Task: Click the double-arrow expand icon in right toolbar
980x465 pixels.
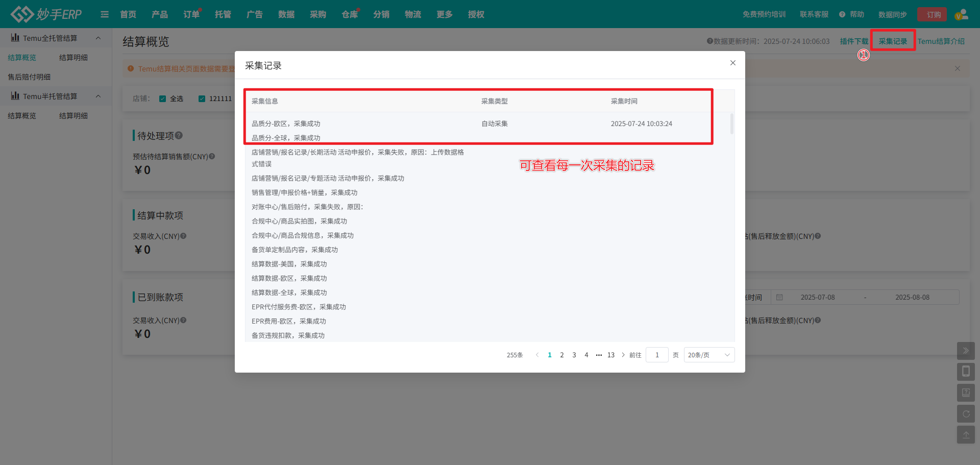Action: 966,351
